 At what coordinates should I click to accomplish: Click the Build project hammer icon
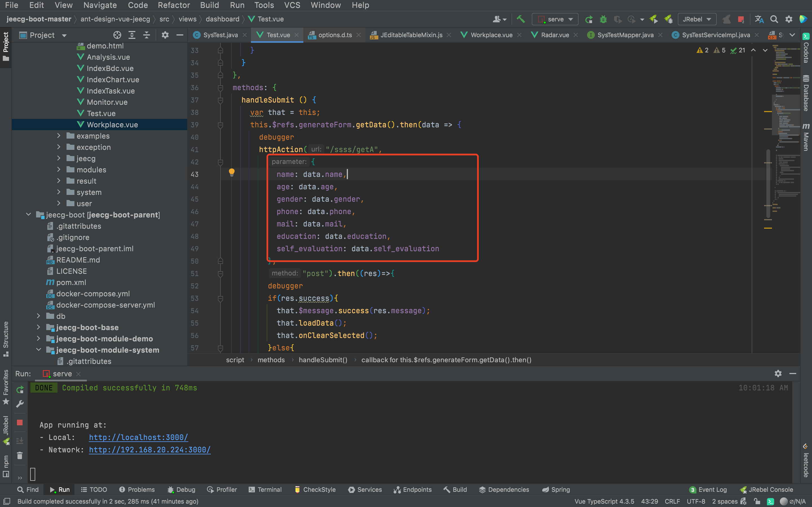coord(520,19)
